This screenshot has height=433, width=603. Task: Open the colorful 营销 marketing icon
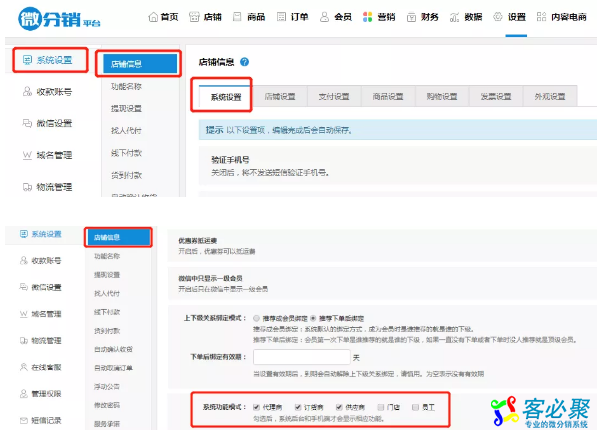368,17
